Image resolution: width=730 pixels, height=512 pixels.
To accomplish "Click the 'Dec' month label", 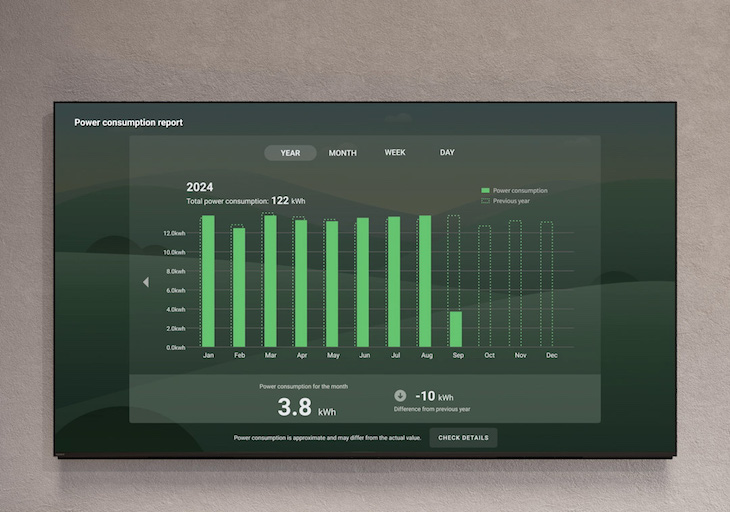I will (x=552, y=355).
